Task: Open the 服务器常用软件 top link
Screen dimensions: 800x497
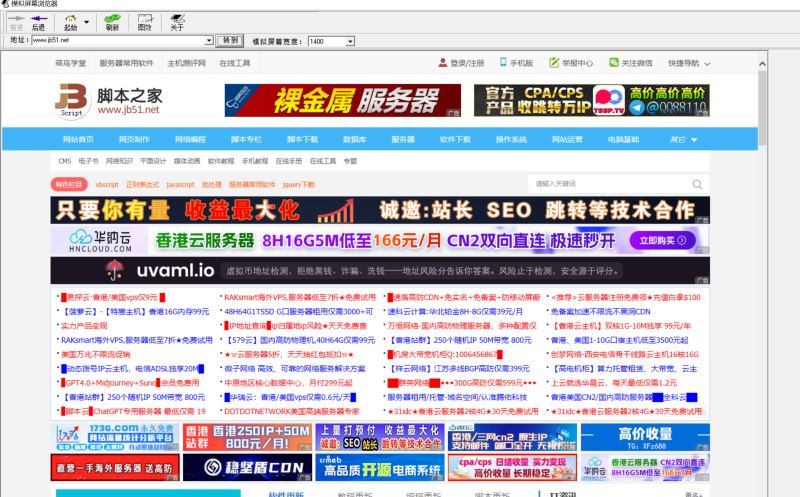Action: pos(126,63)
